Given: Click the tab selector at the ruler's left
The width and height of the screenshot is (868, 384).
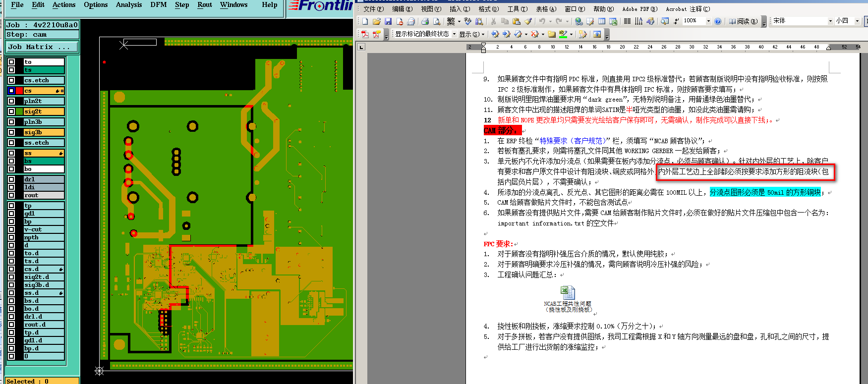Looking at the screenshot, I should click(x=361, y=47).
